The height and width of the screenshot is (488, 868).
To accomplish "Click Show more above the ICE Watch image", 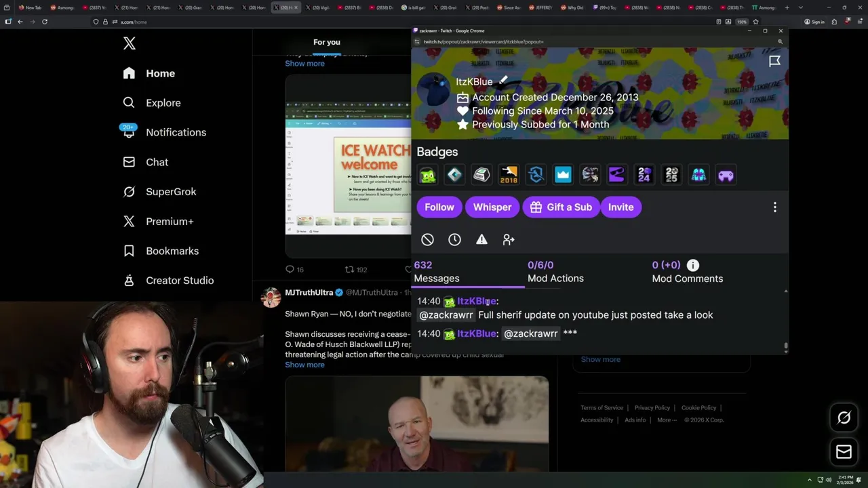I will point(304,64).
